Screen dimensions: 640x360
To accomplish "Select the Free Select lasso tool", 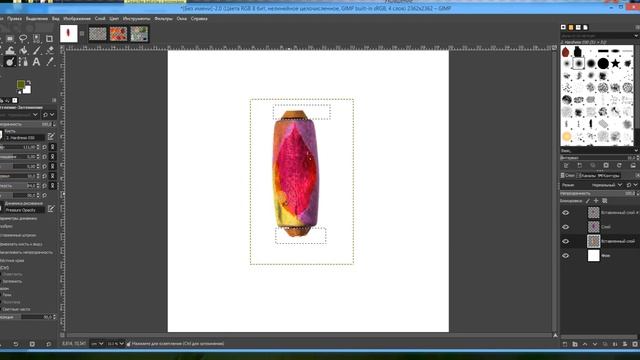I will pos(23,39).
